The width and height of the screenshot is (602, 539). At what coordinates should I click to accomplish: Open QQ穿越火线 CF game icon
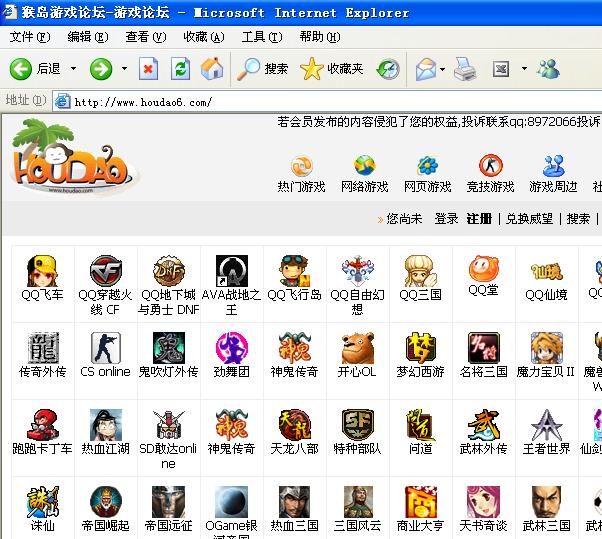(105, 271)
